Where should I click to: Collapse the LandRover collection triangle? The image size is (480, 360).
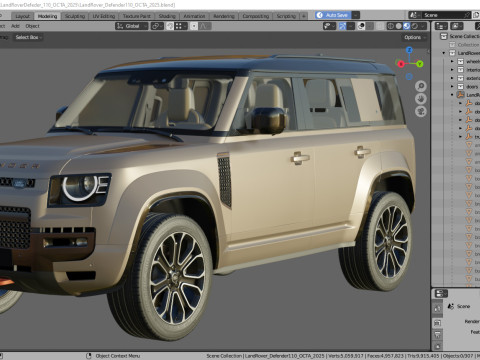pos(444,53)
